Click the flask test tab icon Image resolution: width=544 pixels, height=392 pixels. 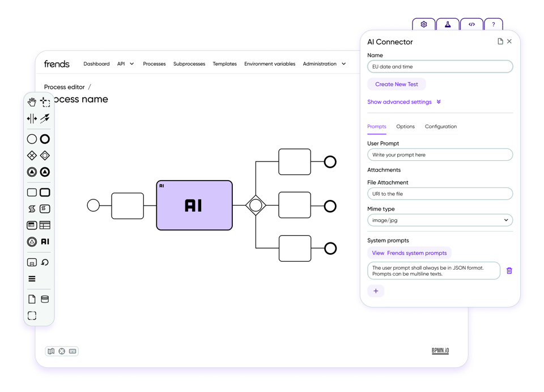click(448, 24)
